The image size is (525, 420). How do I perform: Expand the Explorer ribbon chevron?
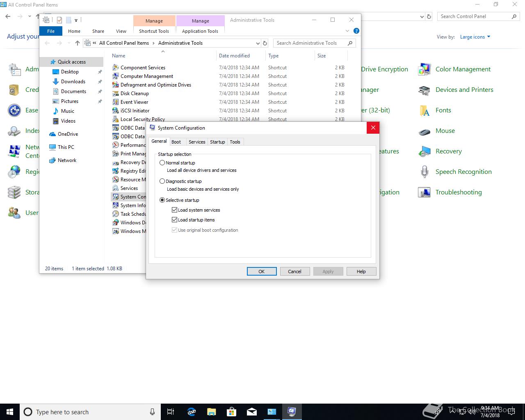point(347,31)
